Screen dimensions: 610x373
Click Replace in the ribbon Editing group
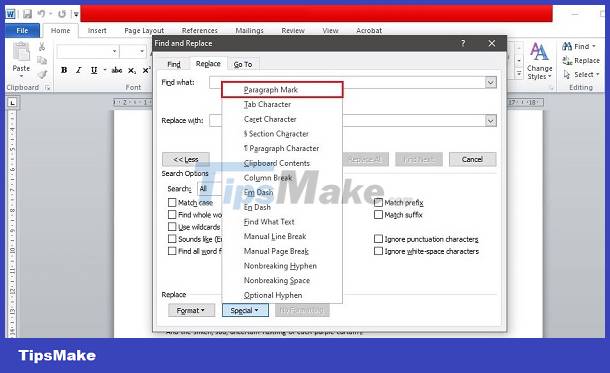pos(581,61)
